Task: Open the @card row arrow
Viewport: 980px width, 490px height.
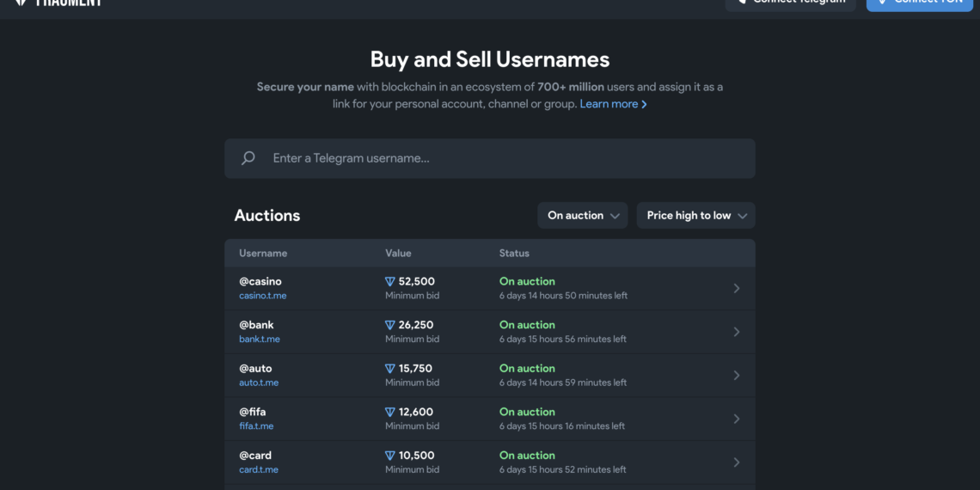Action: pyautogui.click(x=736, y=462)
